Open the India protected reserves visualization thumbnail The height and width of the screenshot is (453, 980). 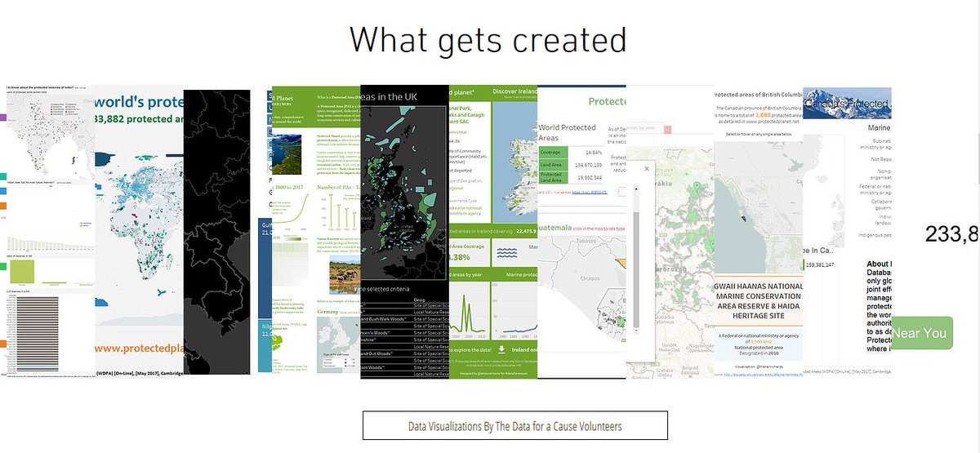[51, 230]
